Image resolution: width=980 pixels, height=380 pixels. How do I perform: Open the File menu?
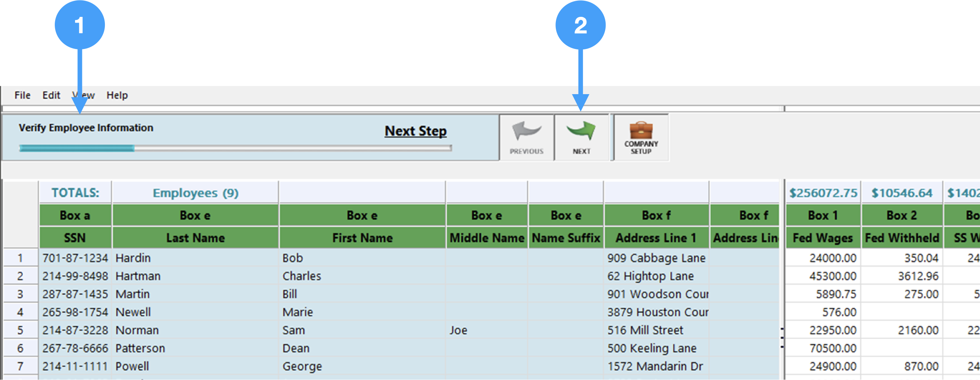pyautogui.click(x=22, y=95)
